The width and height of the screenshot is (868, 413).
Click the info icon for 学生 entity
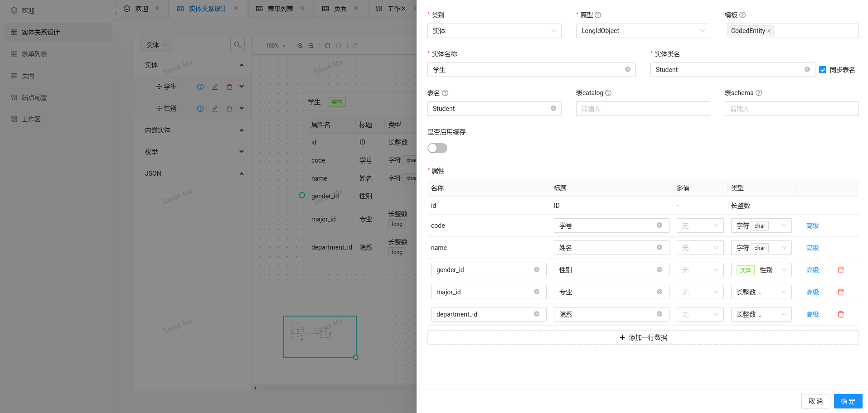tap(200, 87)
